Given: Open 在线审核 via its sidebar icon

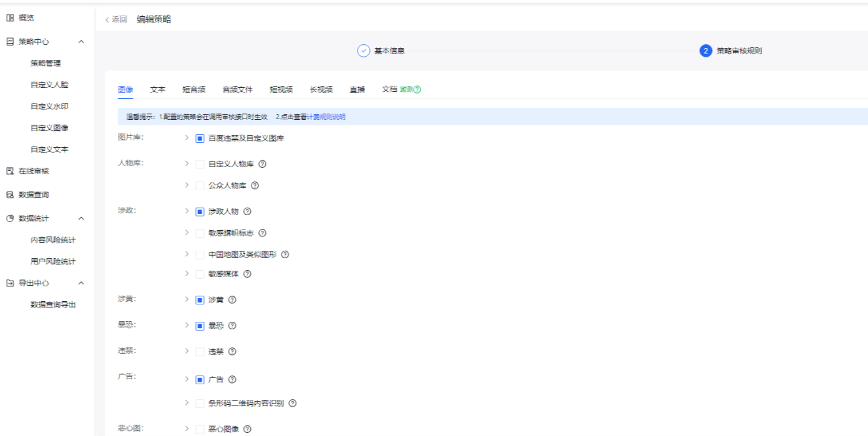Looking at the screenshot, I should tap(10, 171).
